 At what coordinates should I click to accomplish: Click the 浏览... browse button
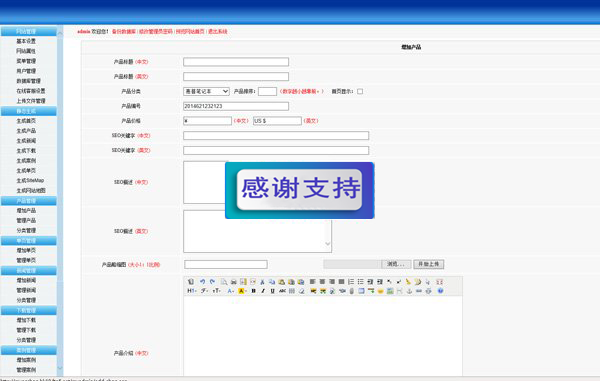point(396,264)
